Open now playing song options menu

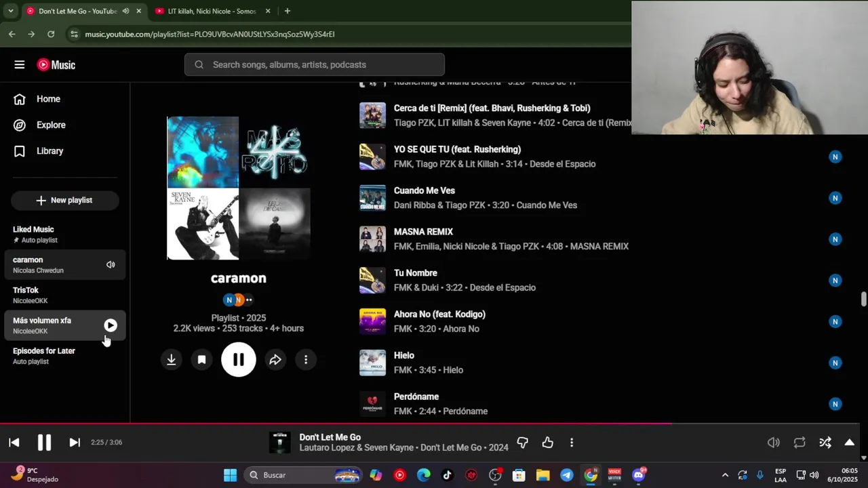[x=572, y=443]
